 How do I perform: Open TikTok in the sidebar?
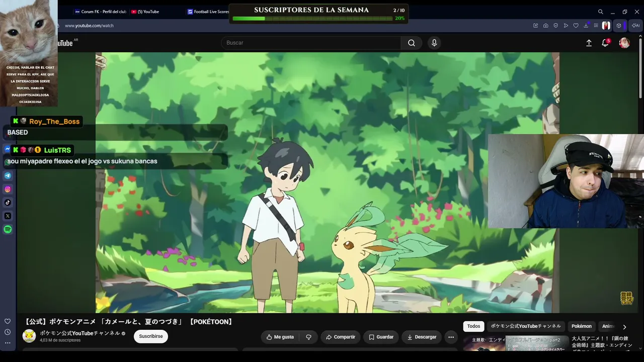pos(8,203)
